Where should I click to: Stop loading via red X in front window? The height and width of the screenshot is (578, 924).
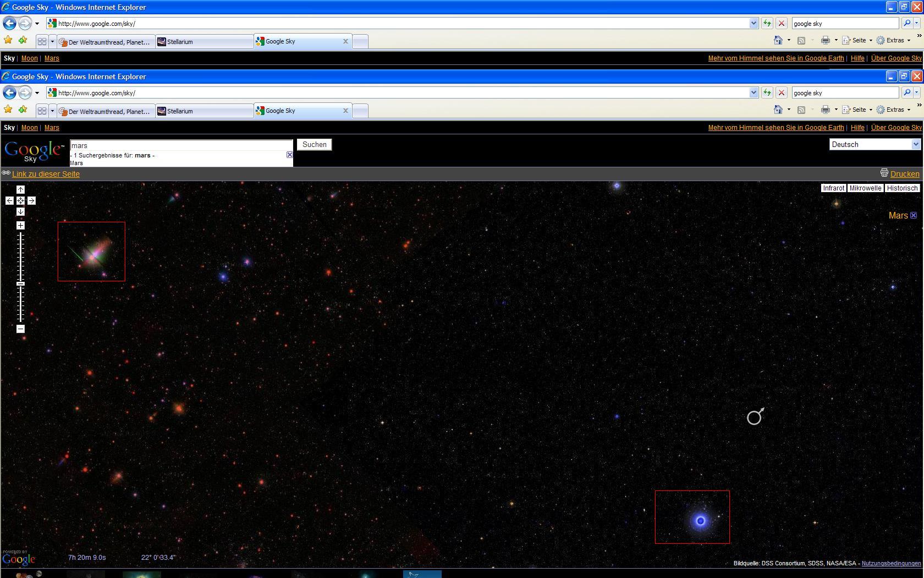point(781,92)
